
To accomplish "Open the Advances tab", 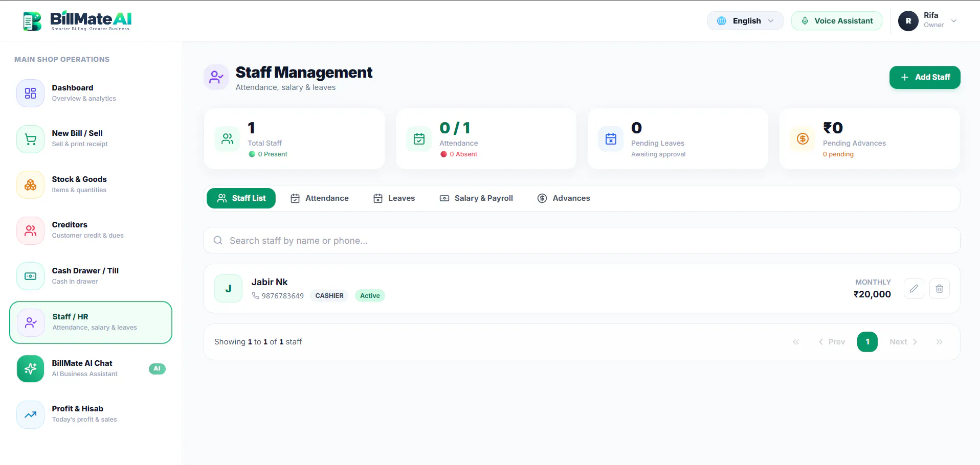I will [x=564, y=198].
